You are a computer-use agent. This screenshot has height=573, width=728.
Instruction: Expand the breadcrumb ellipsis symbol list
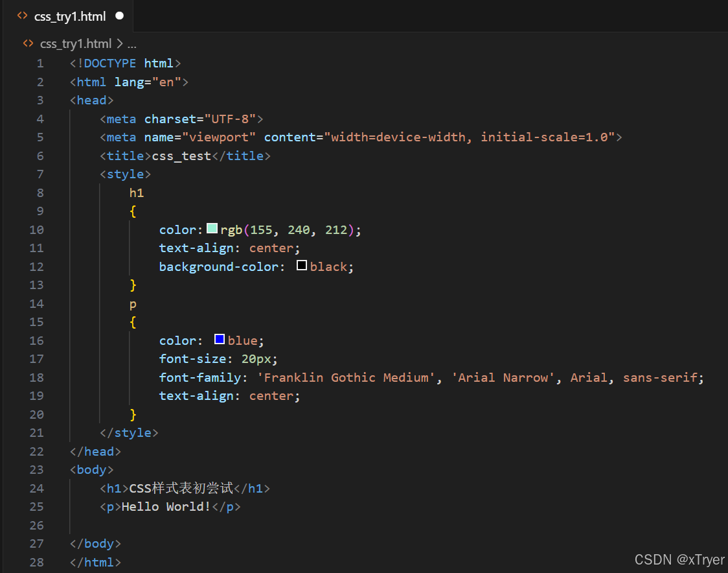(x=132, y=44)
